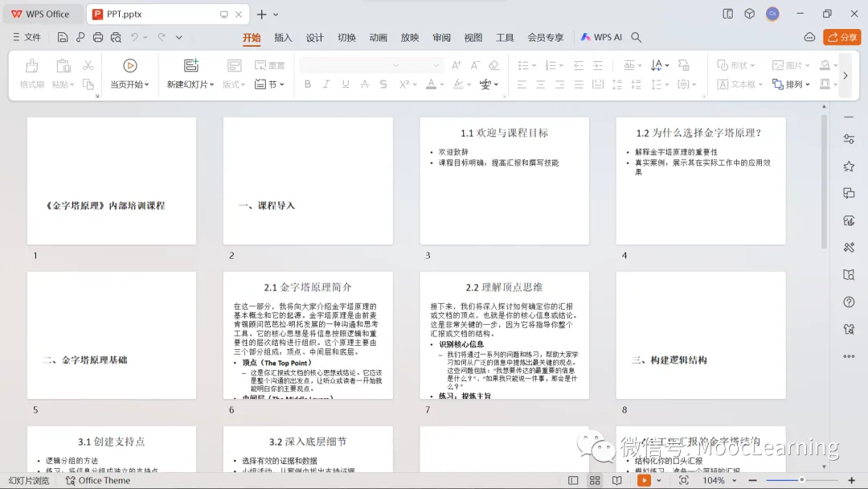Click the new tab plus button
The width and height of the screenshot is (868, 489).
click(x=261, y=14)
